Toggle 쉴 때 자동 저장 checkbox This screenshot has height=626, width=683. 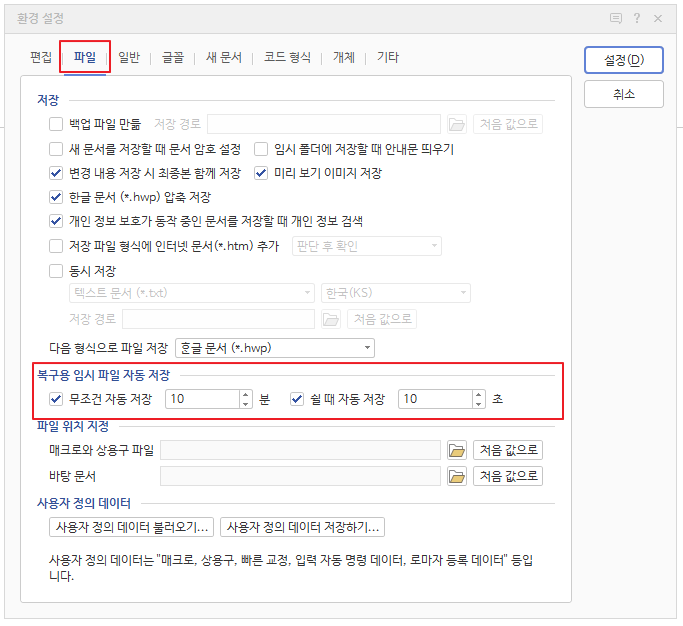point(297,399)
